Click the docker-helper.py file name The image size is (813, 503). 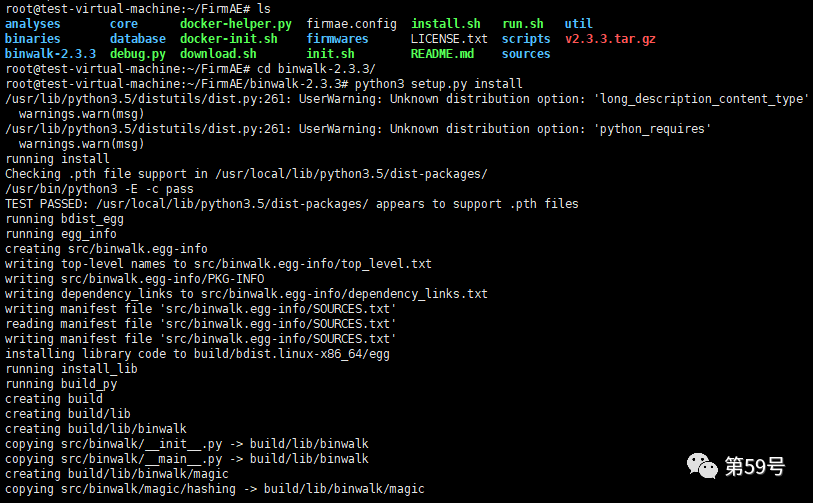236,23
